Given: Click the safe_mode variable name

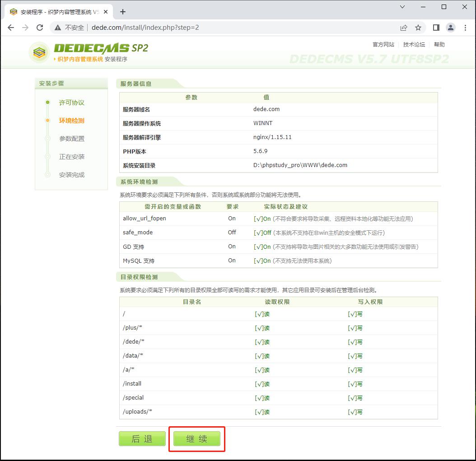Looking at the screenshot, I should [138, 233].
